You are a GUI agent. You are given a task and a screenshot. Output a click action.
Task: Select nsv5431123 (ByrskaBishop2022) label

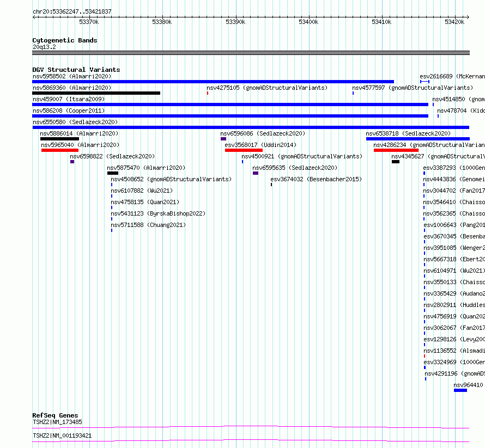click(158, 213)
